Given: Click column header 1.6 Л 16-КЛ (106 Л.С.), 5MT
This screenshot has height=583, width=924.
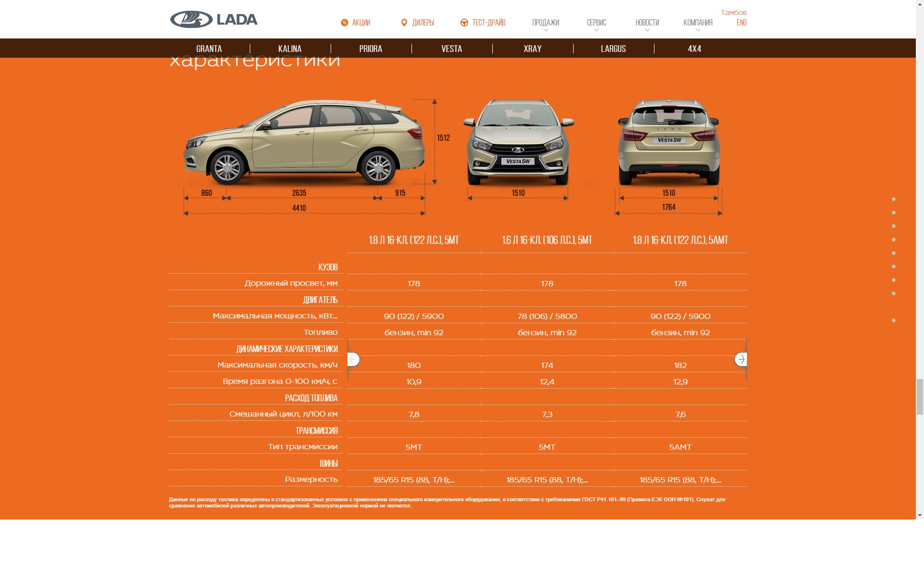Looking at the screenshot, I should pyautogui.click(x=547, y=240).
